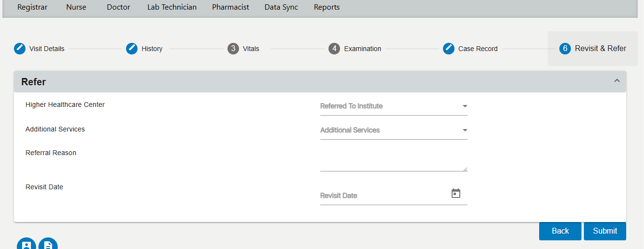Collapse the Refer panel with the chevron
This screenshot has height=249, width=644.
point(617,81)
